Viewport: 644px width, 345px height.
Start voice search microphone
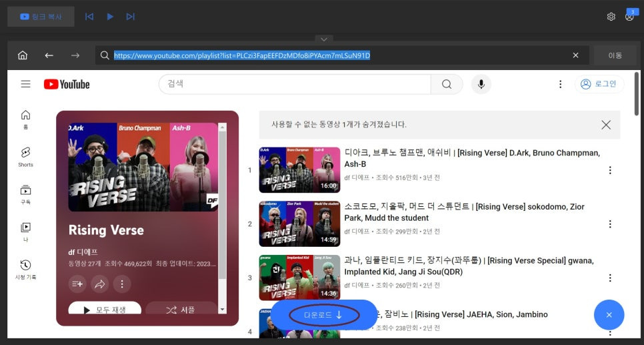coord(481,84)
